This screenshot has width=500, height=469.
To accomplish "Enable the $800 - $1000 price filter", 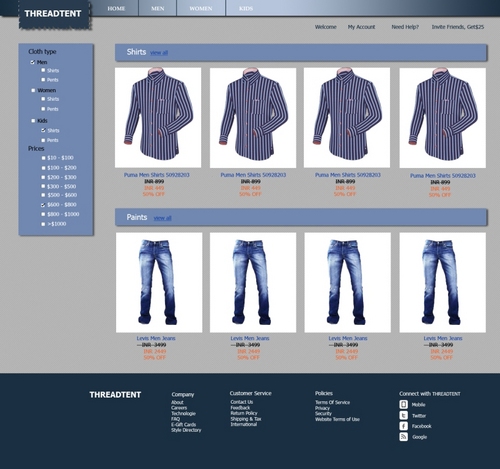I will click(x=43, y=214).
